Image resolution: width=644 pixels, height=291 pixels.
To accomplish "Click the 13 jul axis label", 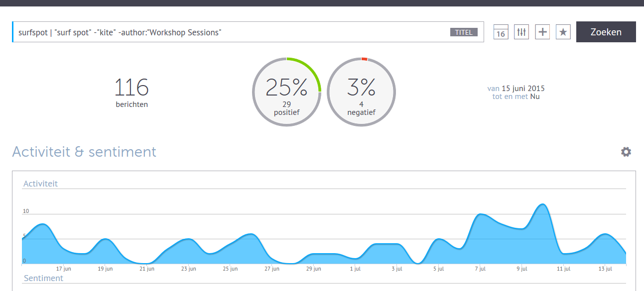I will [x=605, y=269].
